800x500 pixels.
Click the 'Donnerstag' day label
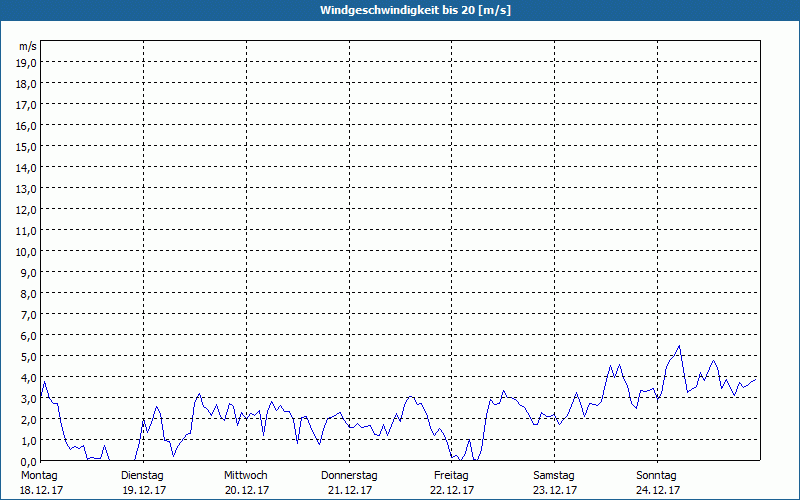[x=349, y=476]
